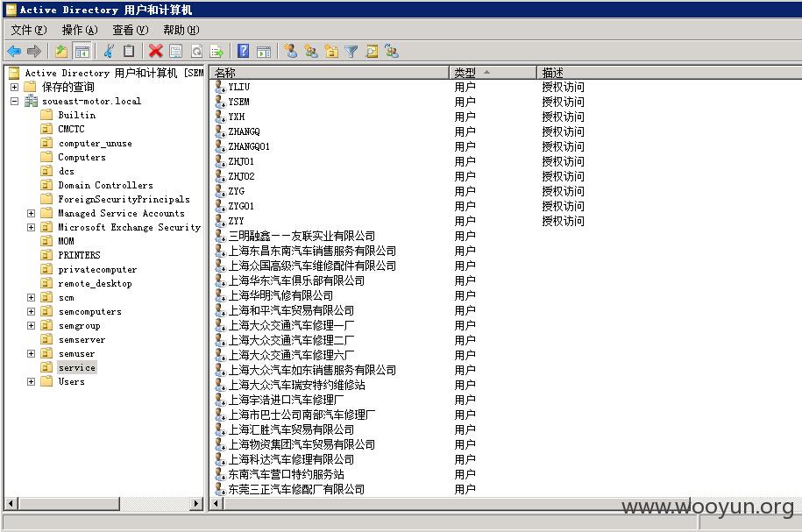The height and width of the screenshot is (532, 802).
Task: Select the MOM tree item
Action: point(66,241)
